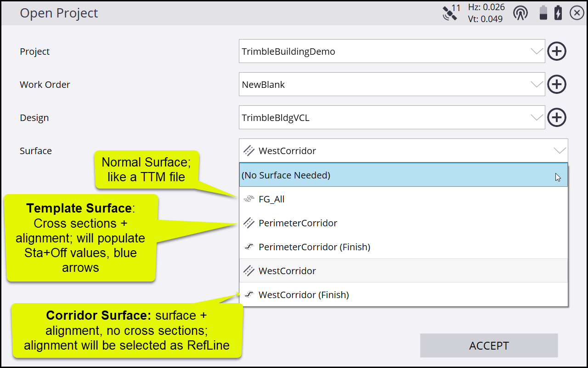The width and height of the screenshot is (588, 368).
Task: Add a new project with plus icon
Action: (x=557, y=52)
